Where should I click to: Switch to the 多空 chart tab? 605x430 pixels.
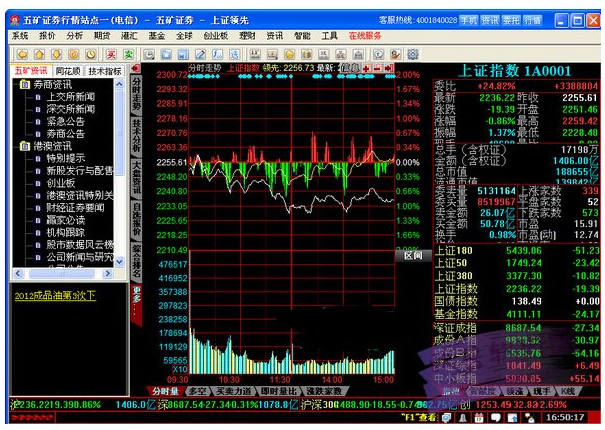(197, 391)
